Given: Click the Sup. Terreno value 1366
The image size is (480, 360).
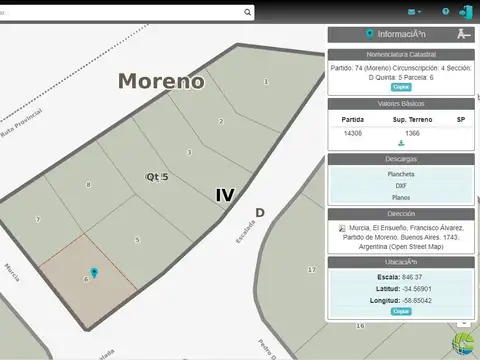Looking at the screenshot, I should coord(412,133).
